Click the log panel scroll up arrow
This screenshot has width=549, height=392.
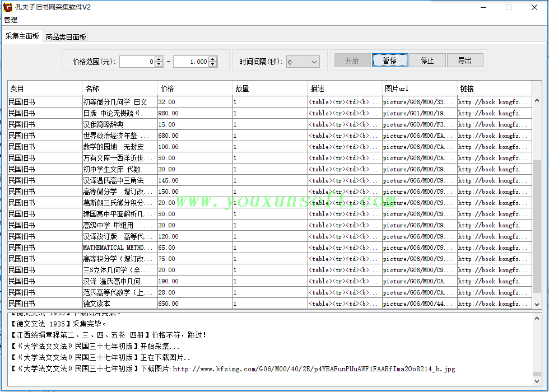click(x=537, y=318)
